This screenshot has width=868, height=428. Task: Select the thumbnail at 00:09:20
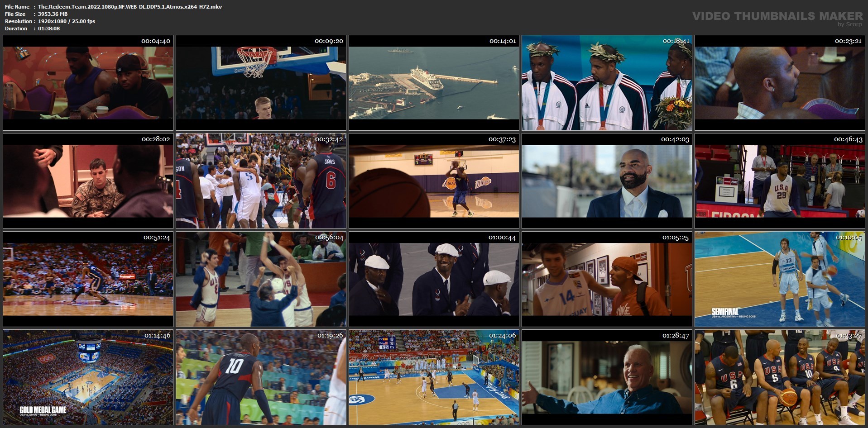coord(261,83)
